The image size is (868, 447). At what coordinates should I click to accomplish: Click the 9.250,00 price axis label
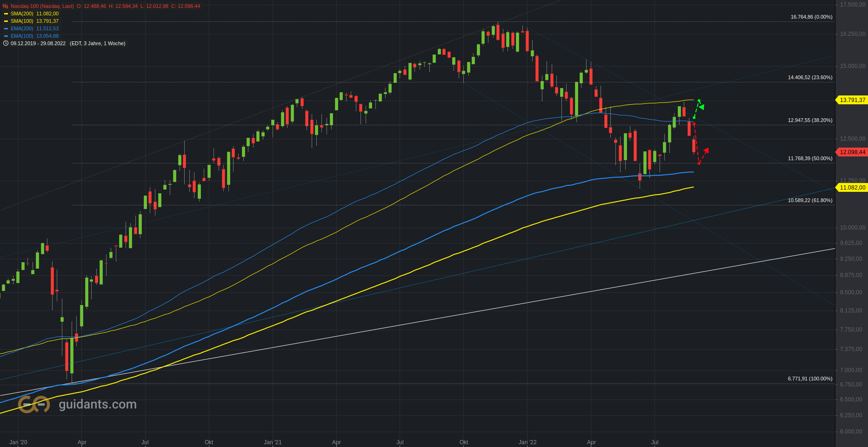[x=851, y=259]
